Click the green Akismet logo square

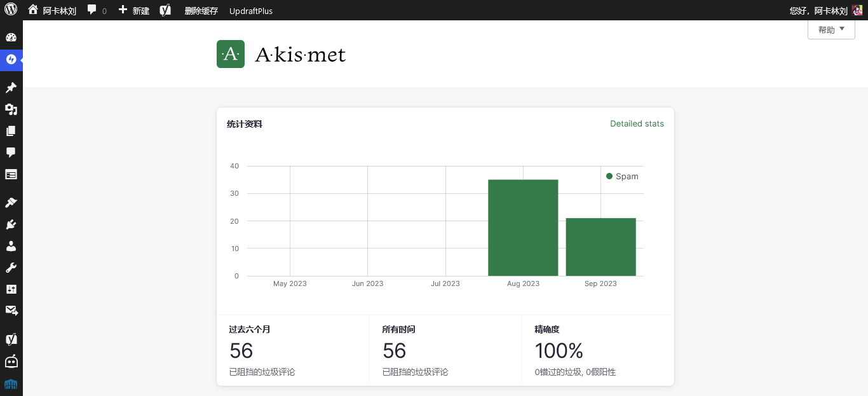pos(231,54)
